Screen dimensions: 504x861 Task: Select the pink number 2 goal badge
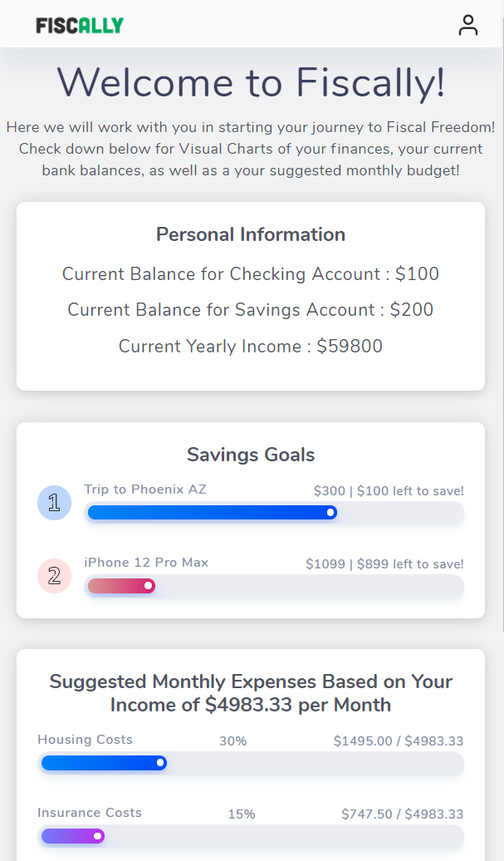point(54,575)
